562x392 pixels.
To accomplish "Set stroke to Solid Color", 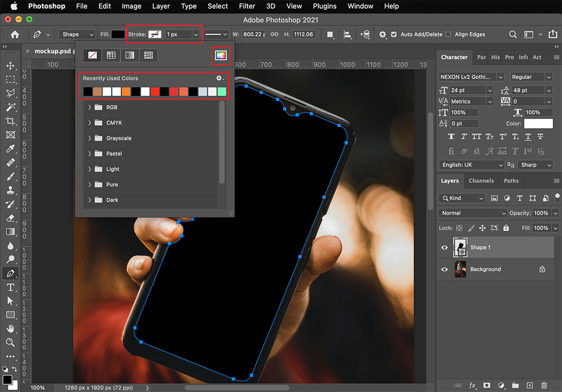I will point(111,55).
